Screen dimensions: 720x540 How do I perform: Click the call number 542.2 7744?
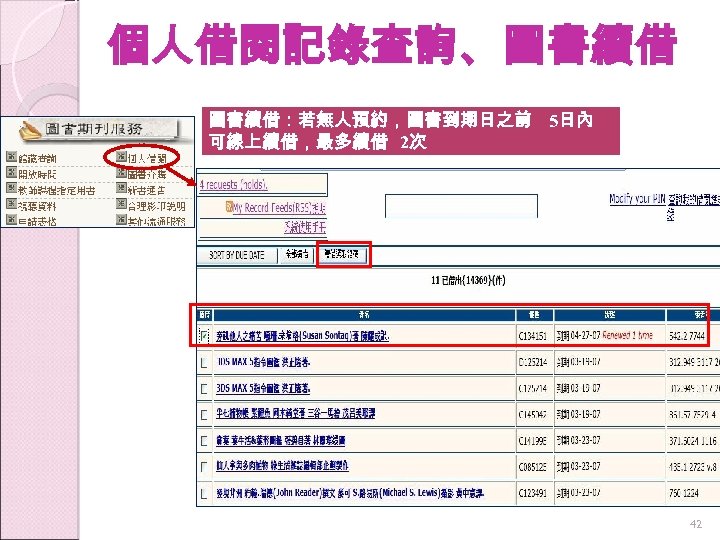pyautogui.click(x=686, y=336)
